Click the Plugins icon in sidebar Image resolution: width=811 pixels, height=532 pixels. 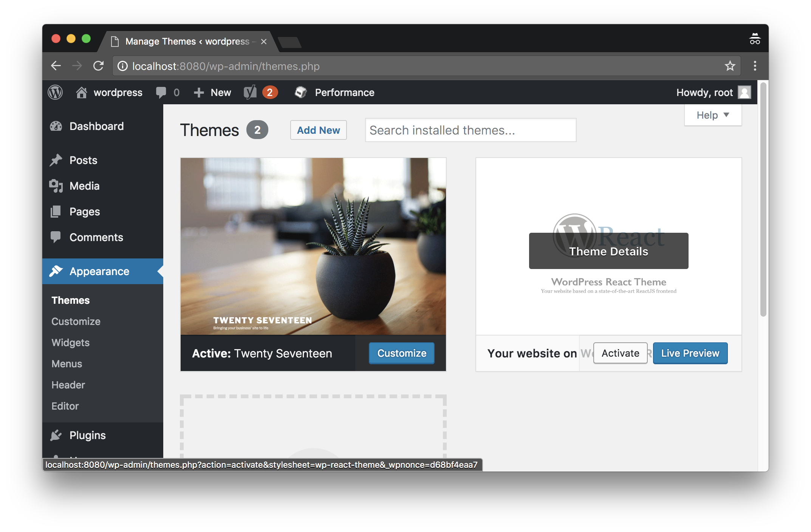tap(56, 435)
